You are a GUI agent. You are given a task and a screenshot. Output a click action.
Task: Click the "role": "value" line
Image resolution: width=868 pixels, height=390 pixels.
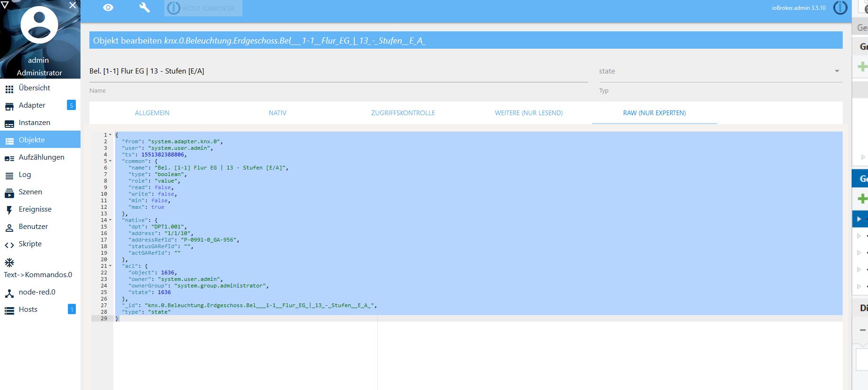click(154, 181)
